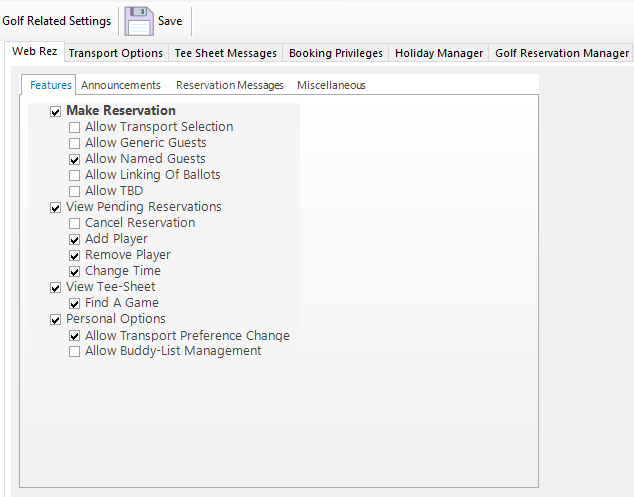Switch to the Announcements sub-tab
Viewport: 634px width, 497px height.
tap(121, 85)
